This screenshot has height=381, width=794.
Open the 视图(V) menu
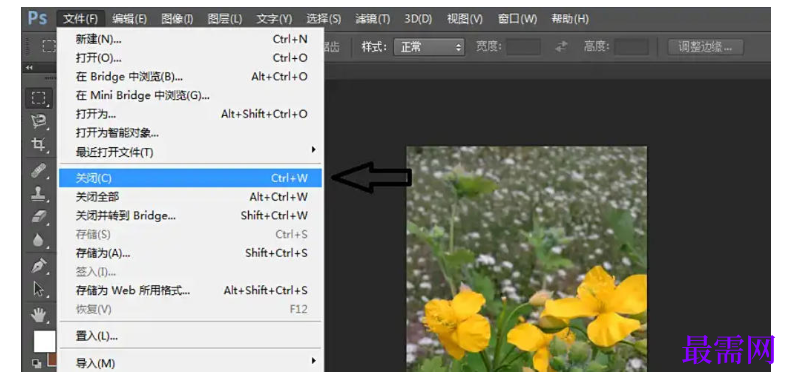464,19
